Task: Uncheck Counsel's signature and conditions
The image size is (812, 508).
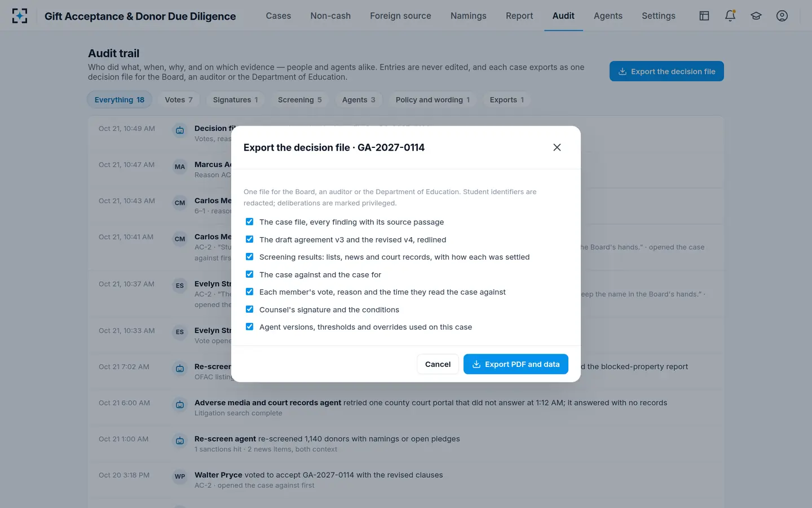Action: click(249, 309)
